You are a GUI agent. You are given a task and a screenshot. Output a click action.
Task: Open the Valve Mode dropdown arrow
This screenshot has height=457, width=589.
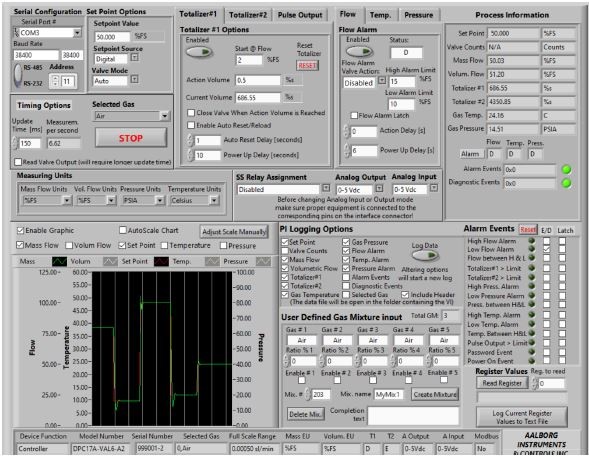134,79
